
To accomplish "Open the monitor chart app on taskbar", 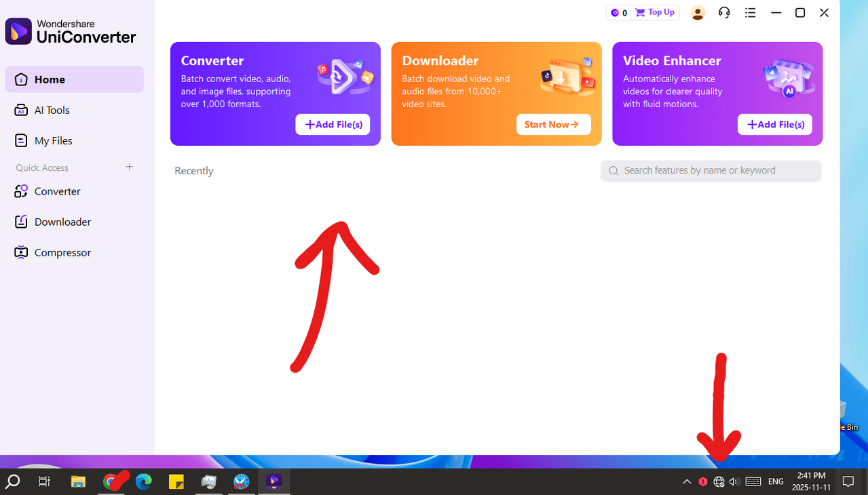I will click(x=208, y=481).
